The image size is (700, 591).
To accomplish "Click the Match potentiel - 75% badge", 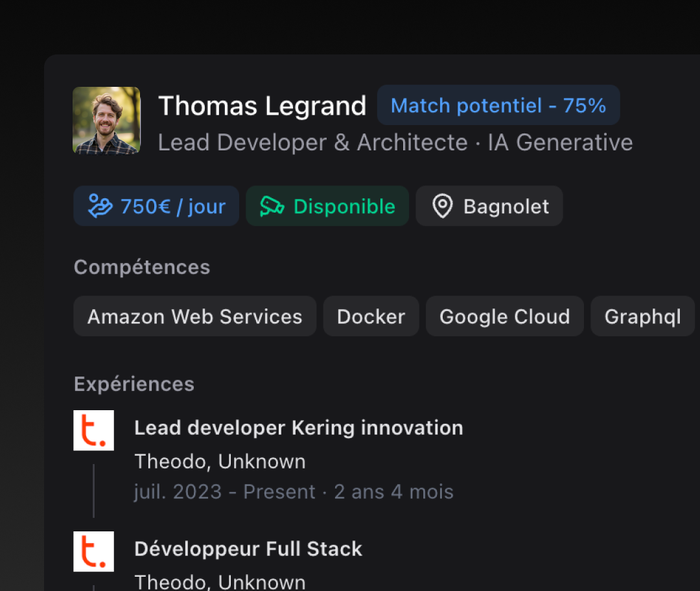I will (498, 106).
